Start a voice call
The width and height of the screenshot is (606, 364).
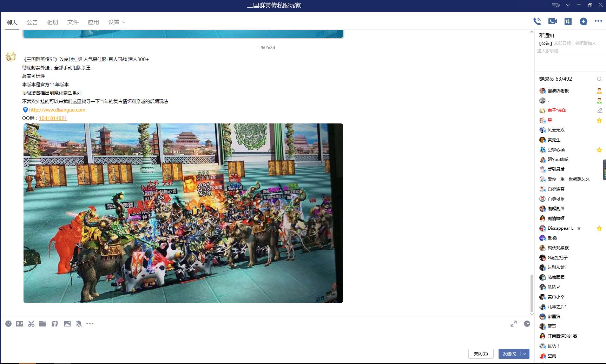(537, 21)
